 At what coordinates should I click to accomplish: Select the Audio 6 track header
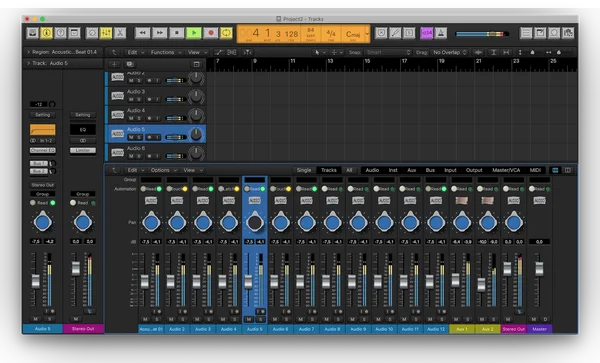(156, 153)
